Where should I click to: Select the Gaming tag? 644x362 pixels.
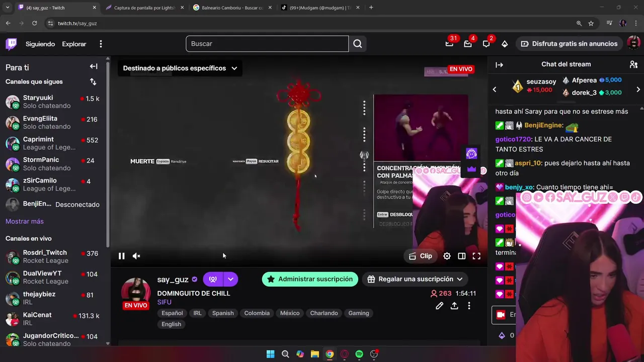point(359,313)
